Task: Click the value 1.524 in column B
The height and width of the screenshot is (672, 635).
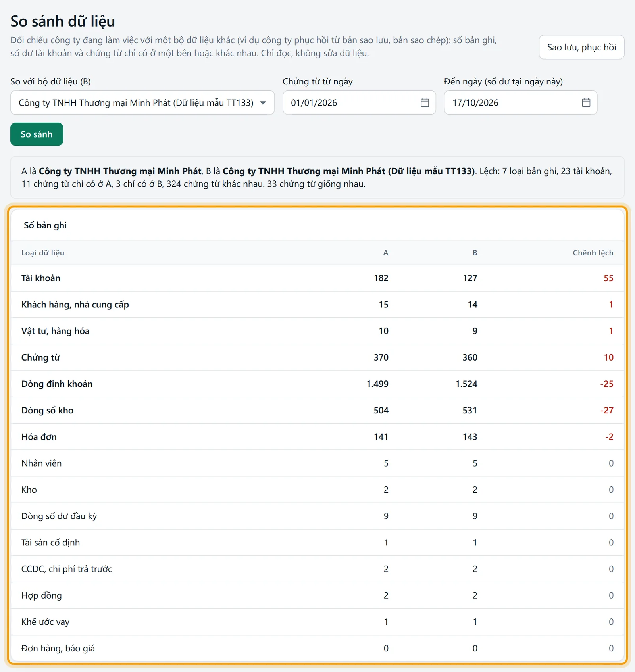Action: point(466,384)
